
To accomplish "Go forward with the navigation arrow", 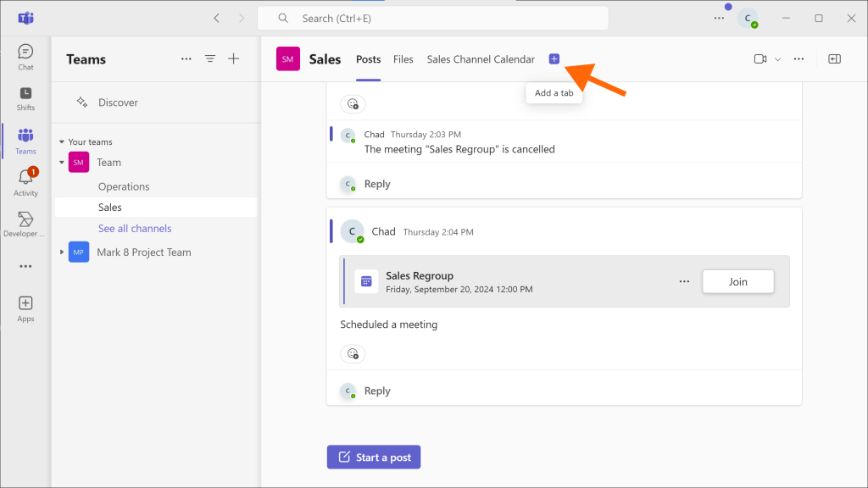I will pyautogui.click(x=242, y=19).
